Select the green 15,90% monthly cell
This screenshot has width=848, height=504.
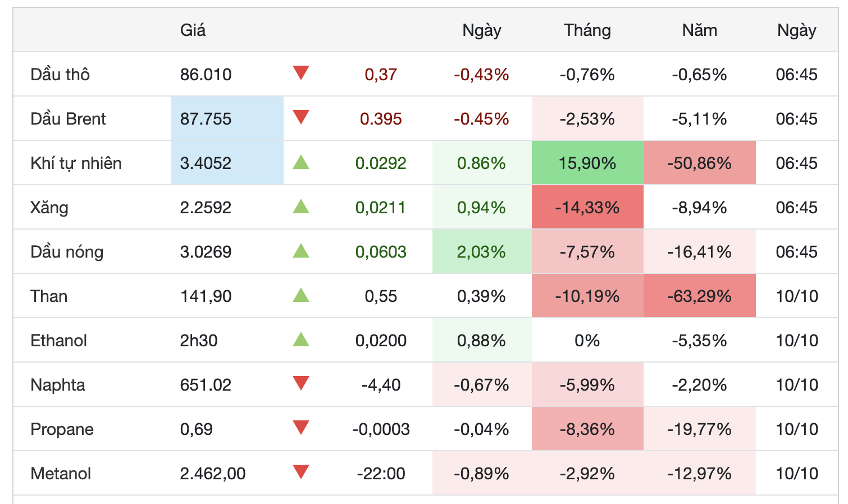(x=587, y=163)
